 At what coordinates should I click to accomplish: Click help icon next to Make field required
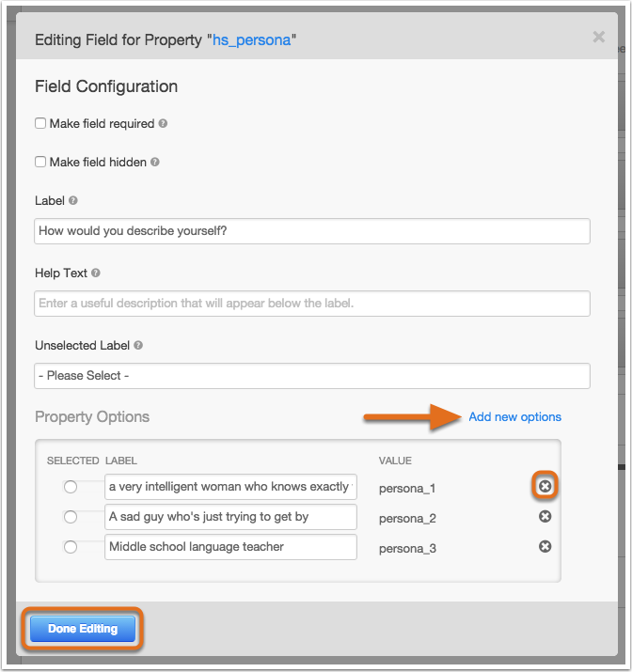tap(163, 123)
